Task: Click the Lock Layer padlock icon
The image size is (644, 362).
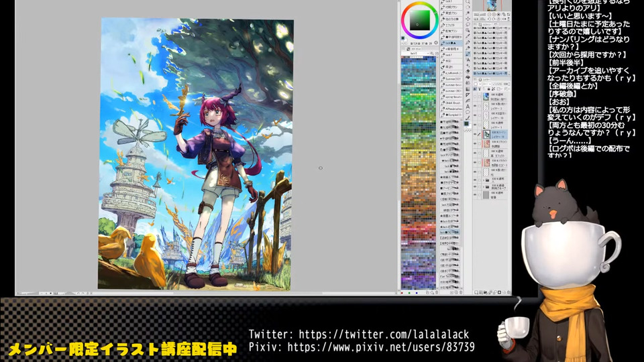Action: pyautogui.click(x=489, y=88)
